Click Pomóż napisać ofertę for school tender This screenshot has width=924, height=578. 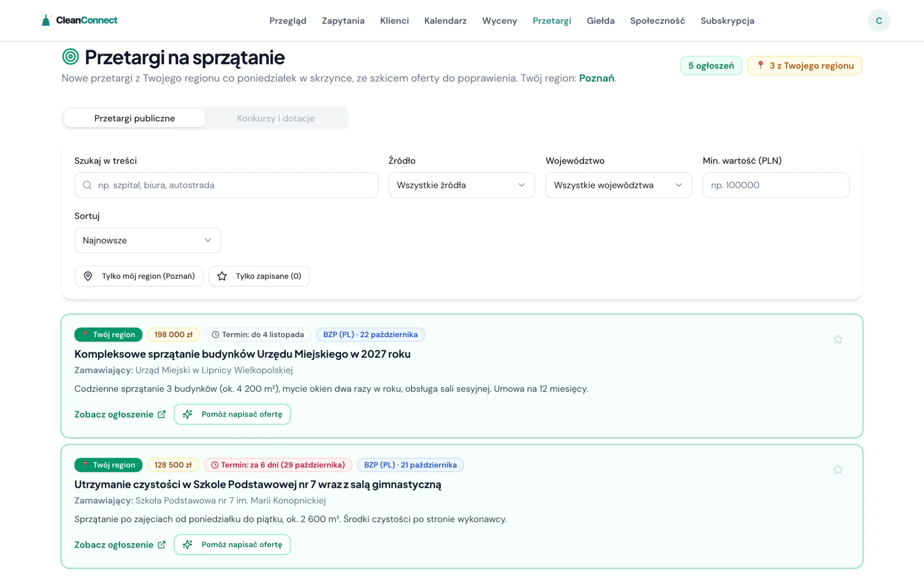pos(232,545)
